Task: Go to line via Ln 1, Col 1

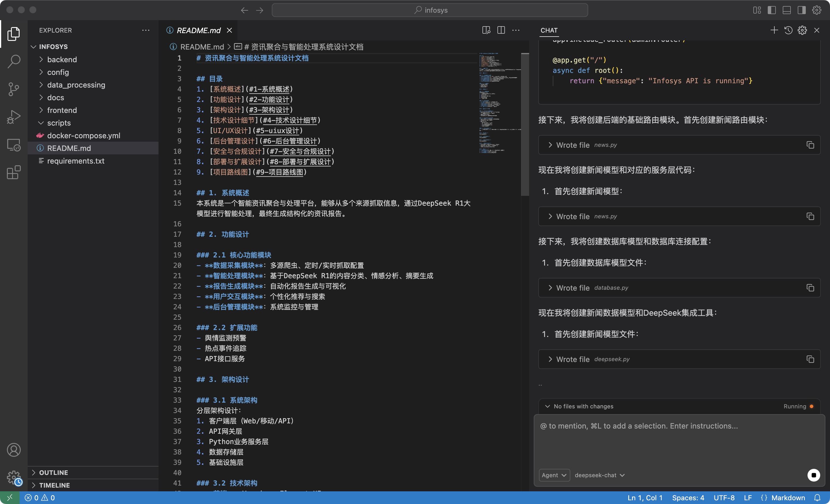Action: click(x=645, y=498)
